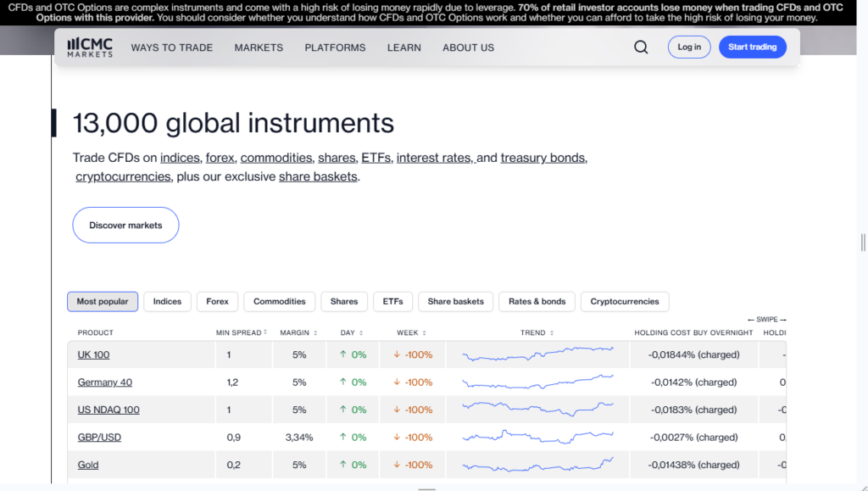
Task: Click the SWIPE indicator above the table
Action: tap(766, 320)
